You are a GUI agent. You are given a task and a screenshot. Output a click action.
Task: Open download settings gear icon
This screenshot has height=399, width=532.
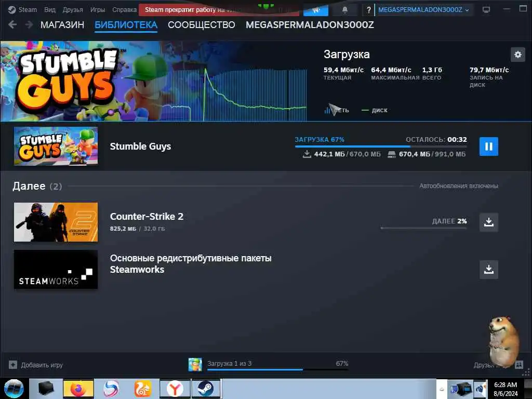click(518, 55)
